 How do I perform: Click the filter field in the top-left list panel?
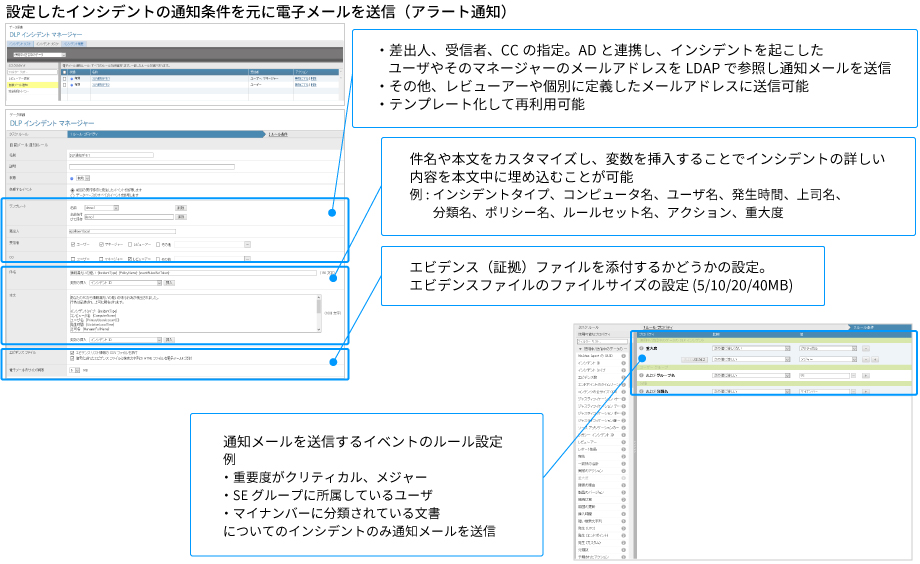[32, 72]
